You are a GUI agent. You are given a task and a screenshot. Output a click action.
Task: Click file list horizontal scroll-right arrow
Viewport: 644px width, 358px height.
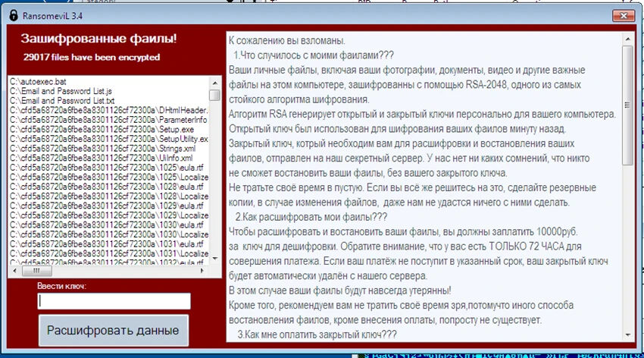tap(203, 271)
